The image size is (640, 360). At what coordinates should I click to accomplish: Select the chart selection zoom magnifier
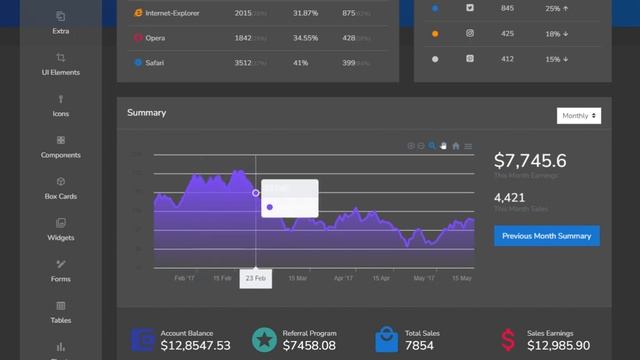[432, 146]
